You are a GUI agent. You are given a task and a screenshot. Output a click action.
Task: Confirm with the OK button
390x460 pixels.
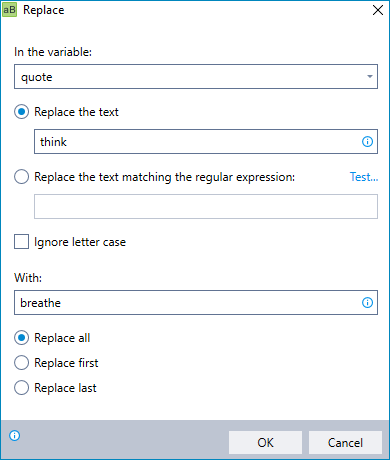point(265,443)
